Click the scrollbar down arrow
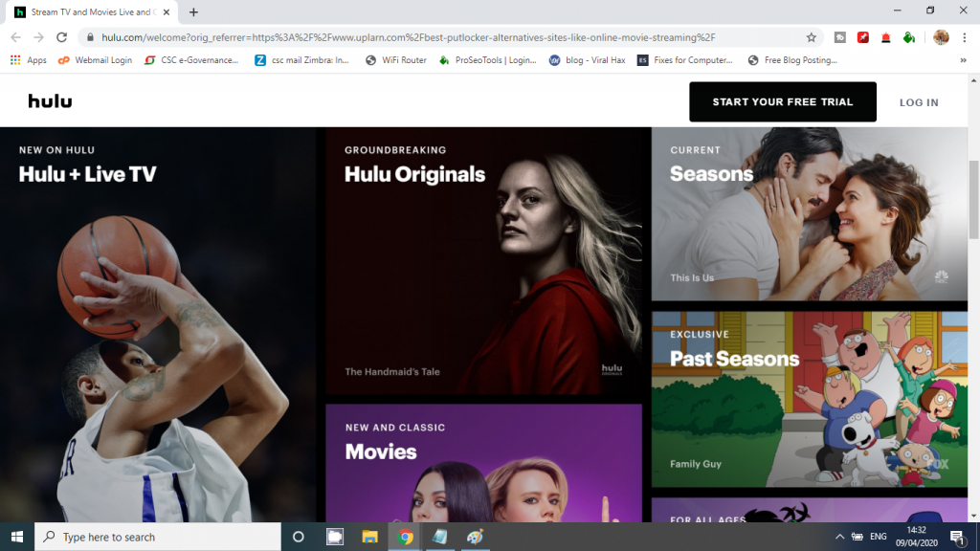The width and height of the screenshot is (980, 551). coord(973,517)
